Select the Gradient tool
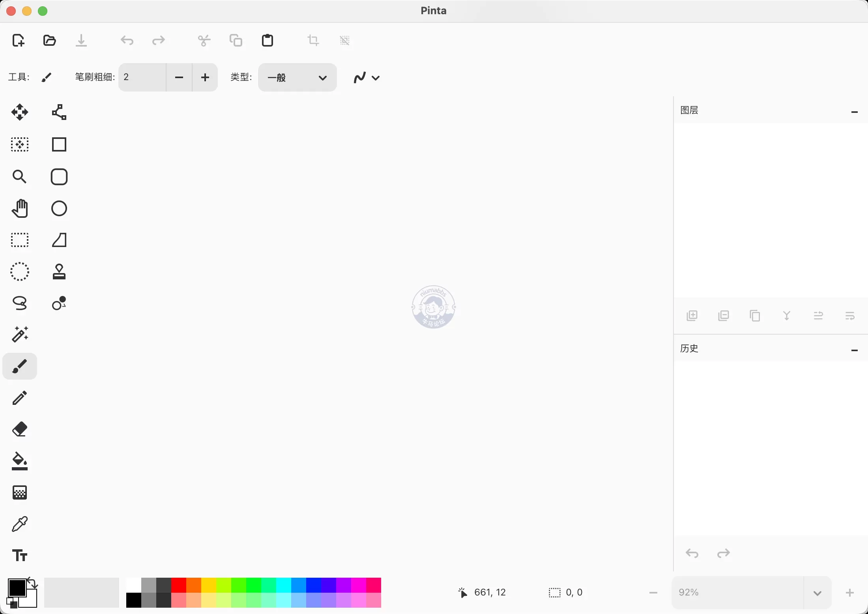Image resolution: width=868 pixels, height=614 pixels. tap(20, 492)
